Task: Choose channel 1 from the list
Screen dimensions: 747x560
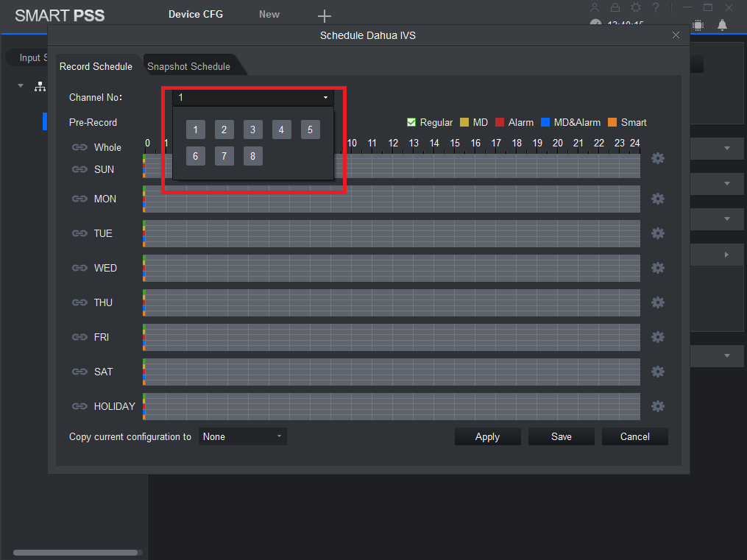Action: 195,130
